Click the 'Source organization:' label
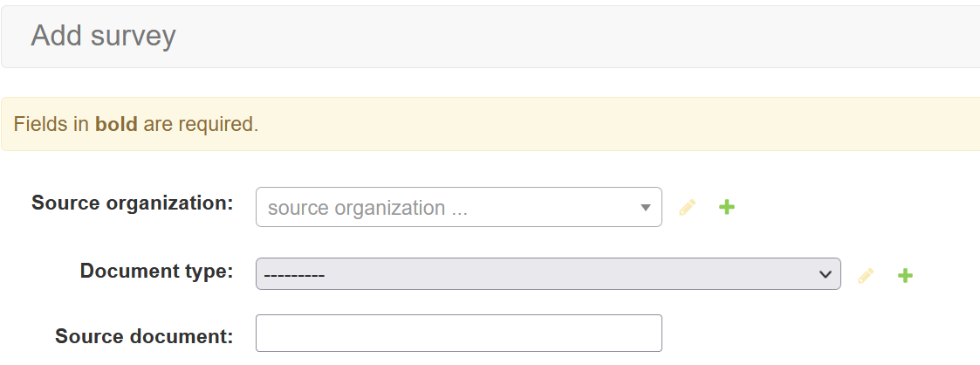The image size is (980, 365). 133,203
